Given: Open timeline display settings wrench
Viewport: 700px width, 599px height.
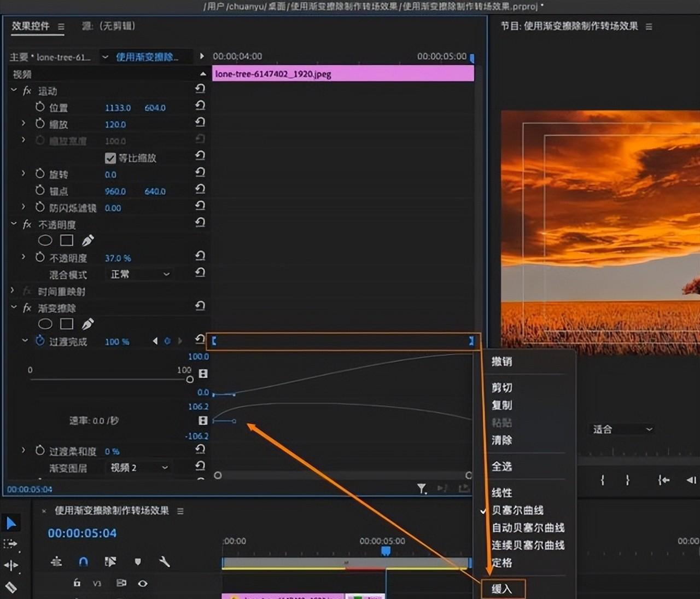Looking at the screenshot, I should coord(164,562).
